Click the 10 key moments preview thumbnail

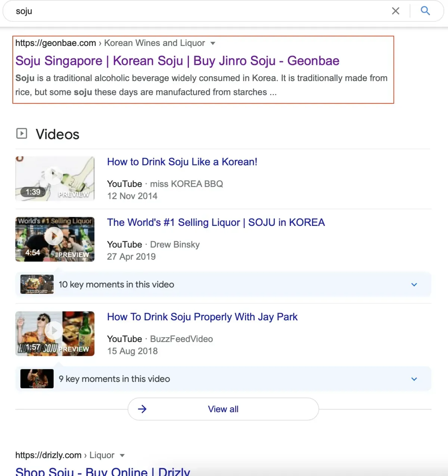(x=37, y=284)
